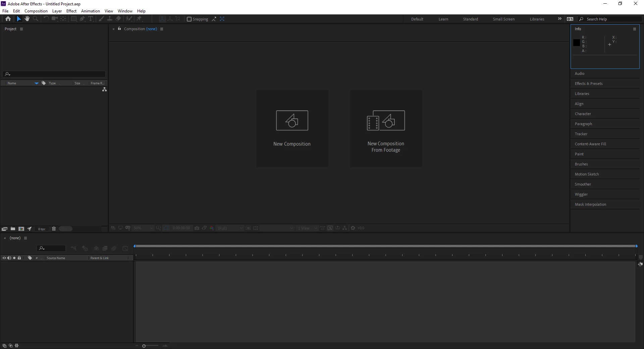This screenshot has height=349, width=644.
Task: Open the Composition panel menu
Action: tap(162, 29)
